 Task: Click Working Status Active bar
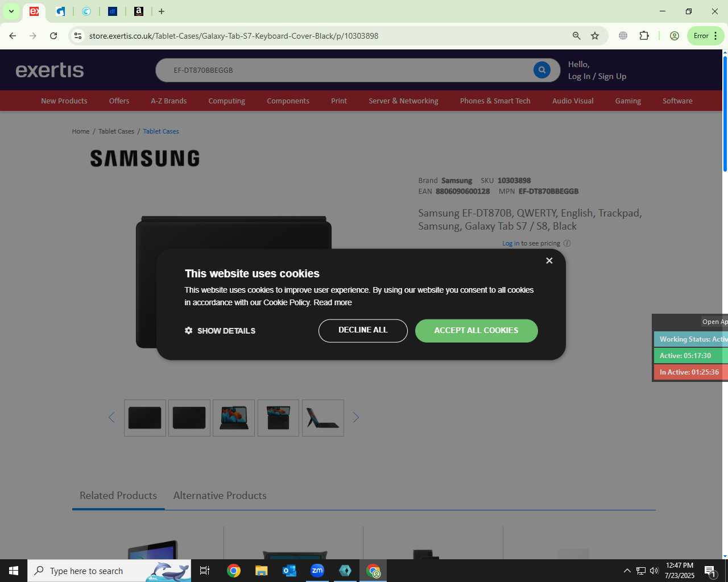coord(691,339)
